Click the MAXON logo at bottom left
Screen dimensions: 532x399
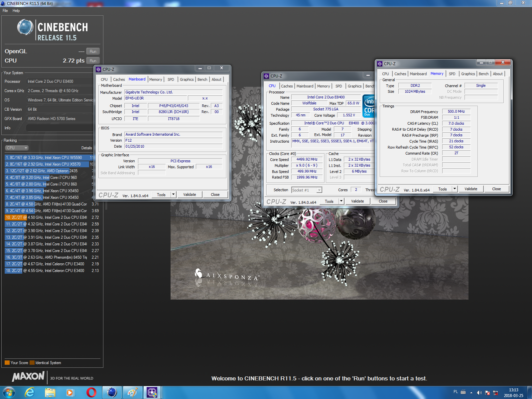click(x=28, y=376)
